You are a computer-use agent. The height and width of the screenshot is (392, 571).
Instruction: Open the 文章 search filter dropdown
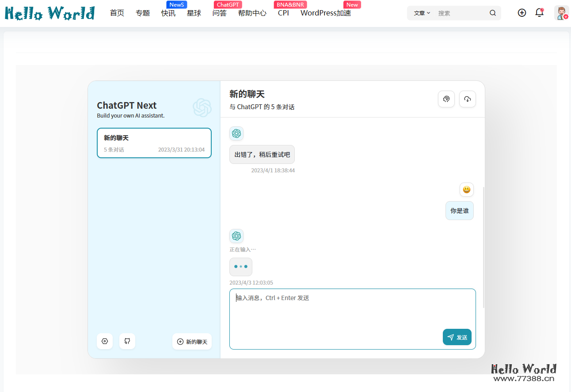coord(421,13)
